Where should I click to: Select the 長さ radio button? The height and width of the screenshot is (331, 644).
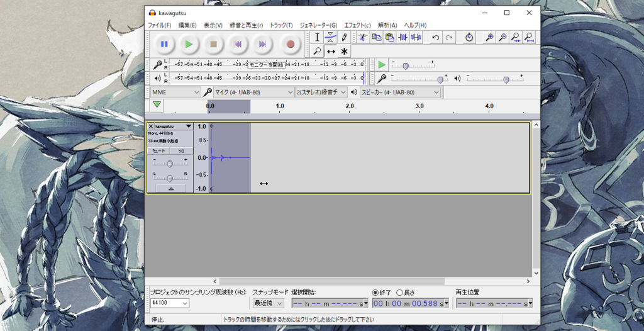[x=399, y=293]
